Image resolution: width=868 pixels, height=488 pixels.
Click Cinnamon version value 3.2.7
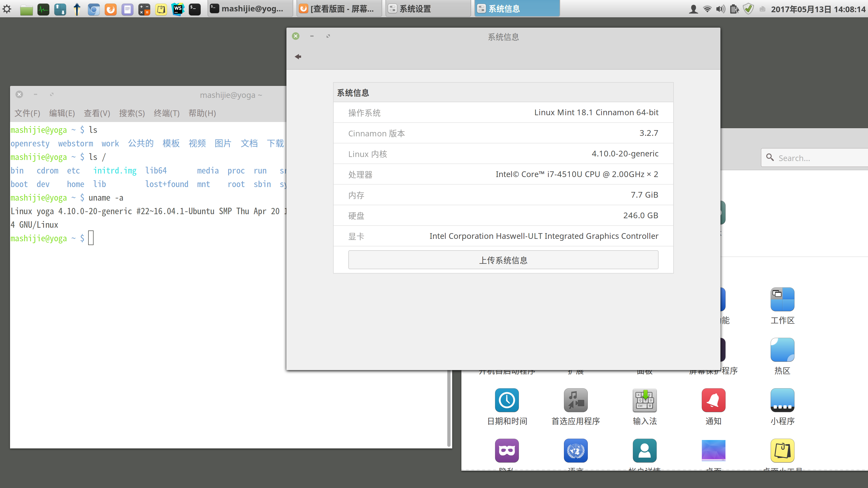point(649,133)
